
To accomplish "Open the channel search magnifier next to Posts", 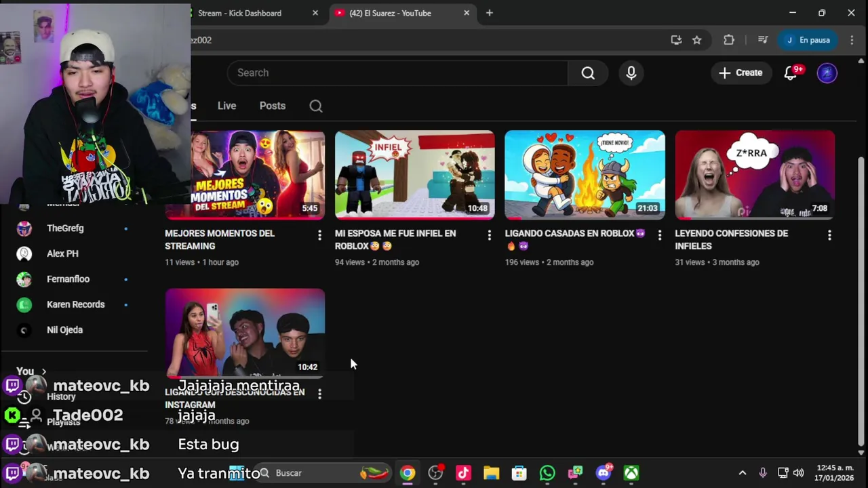I will coord(316,106).
